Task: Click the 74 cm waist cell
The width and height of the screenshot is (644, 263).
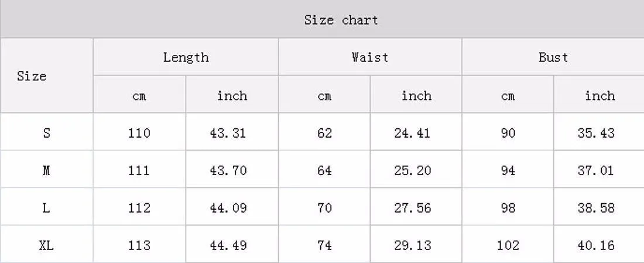Action: pyautogui.click(x=324, y=244)
